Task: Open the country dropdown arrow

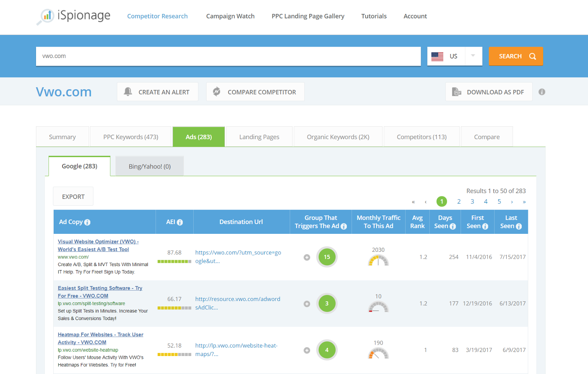Action: 473,56
